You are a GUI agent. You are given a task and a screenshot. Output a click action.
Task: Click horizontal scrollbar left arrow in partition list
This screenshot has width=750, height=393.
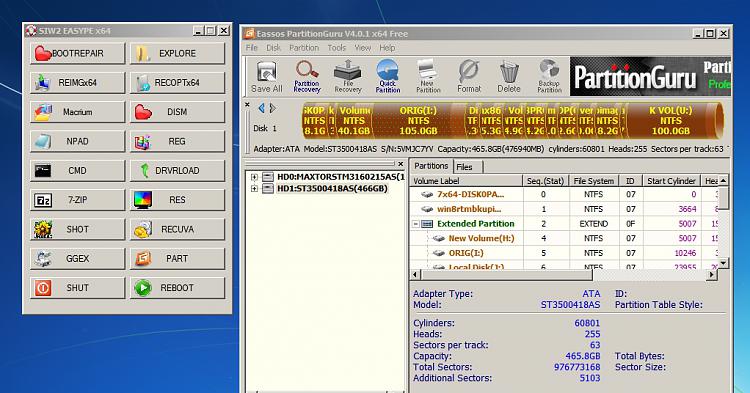point(415,274)
